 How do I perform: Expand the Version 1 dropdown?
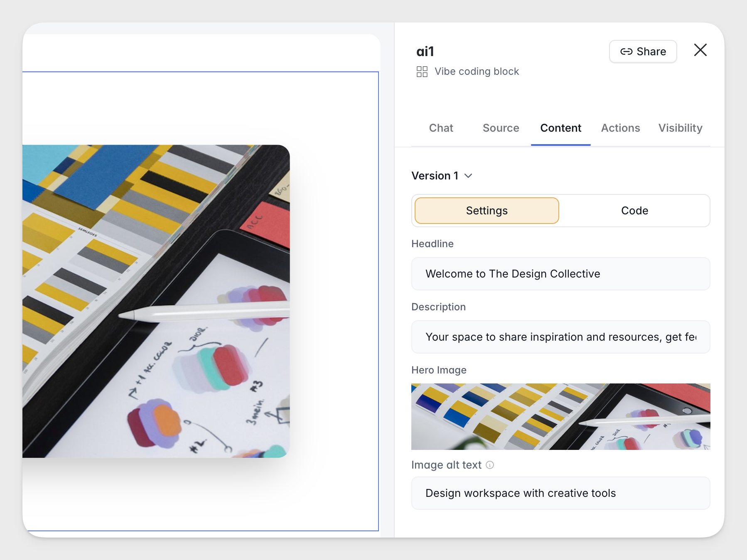click(x=442, y=176)
